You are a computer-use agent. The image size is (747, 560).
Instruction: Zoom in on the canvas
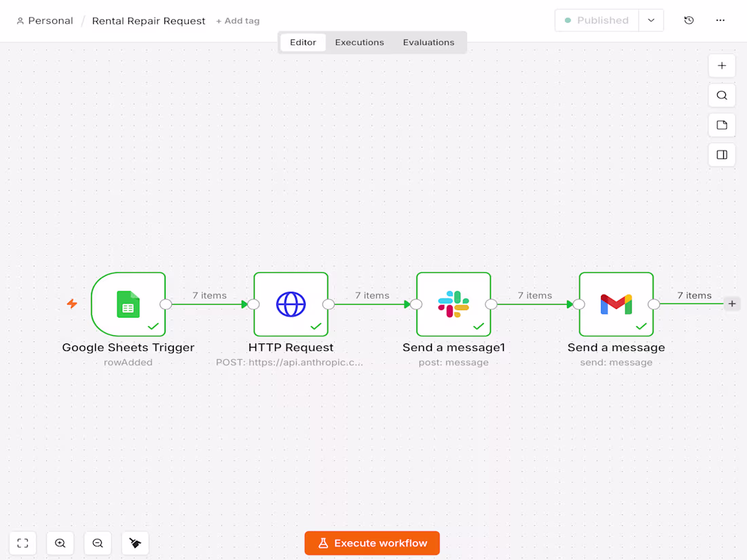[60, 543]
